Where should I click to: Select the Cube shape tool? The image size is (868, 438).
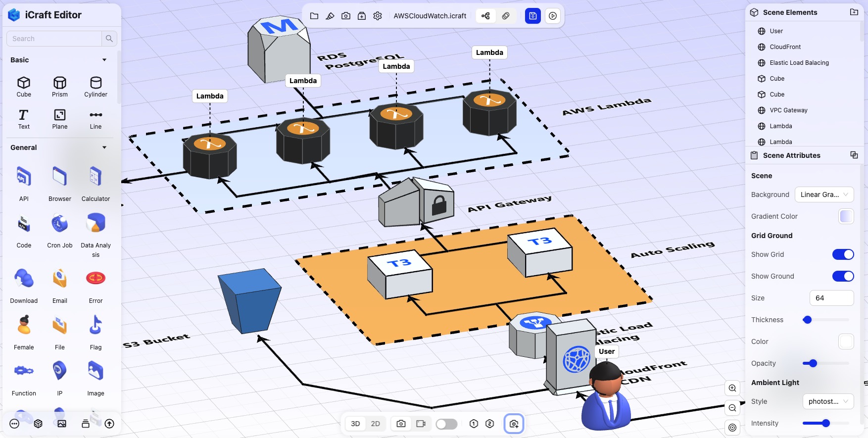point(24,87)
